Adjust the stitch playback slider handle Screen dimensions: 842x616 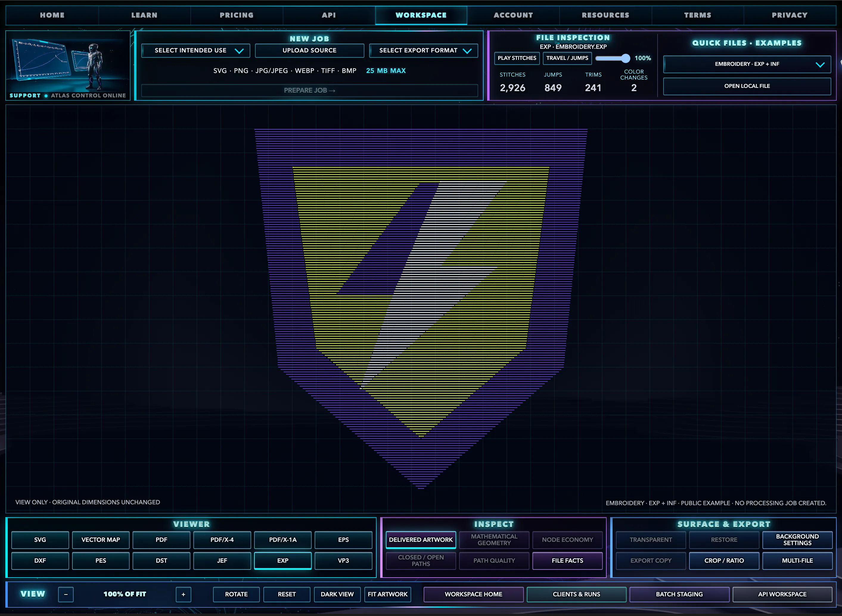[626, 58]
